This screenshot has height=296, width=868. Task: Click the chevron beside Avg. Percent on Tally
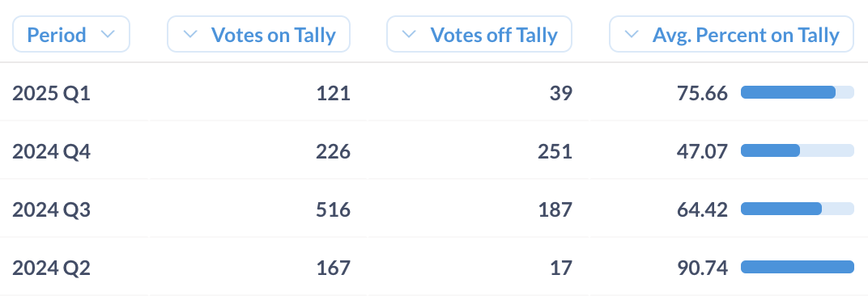632,34
